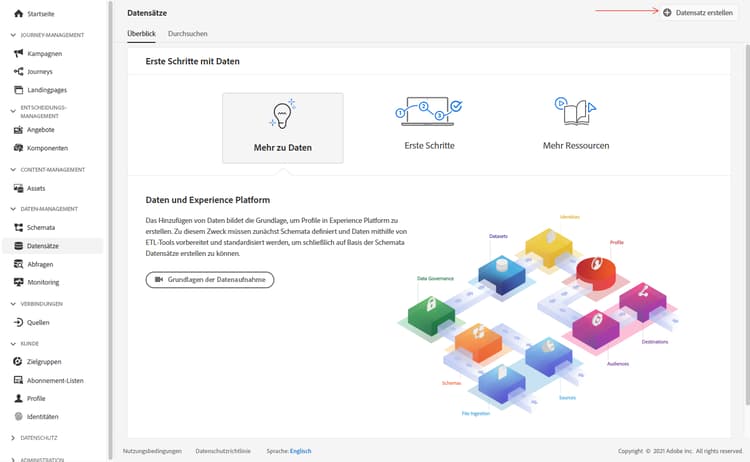Go to Startseite in sidebar
The image size is (750, 462).
pos(41,13)
